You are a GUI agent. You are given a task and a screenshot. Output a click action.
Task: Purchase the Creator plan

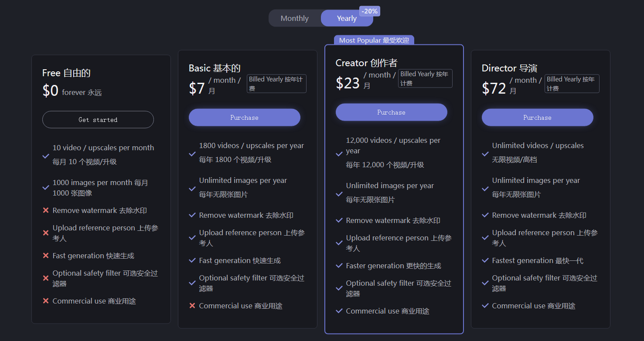[x=391, y=112]
